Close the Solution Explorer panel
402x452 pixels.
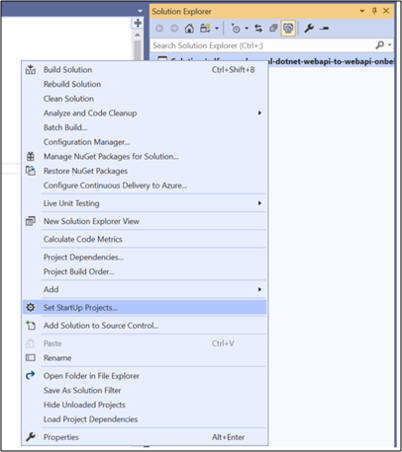pyautogui.click(x=386, y=11)
